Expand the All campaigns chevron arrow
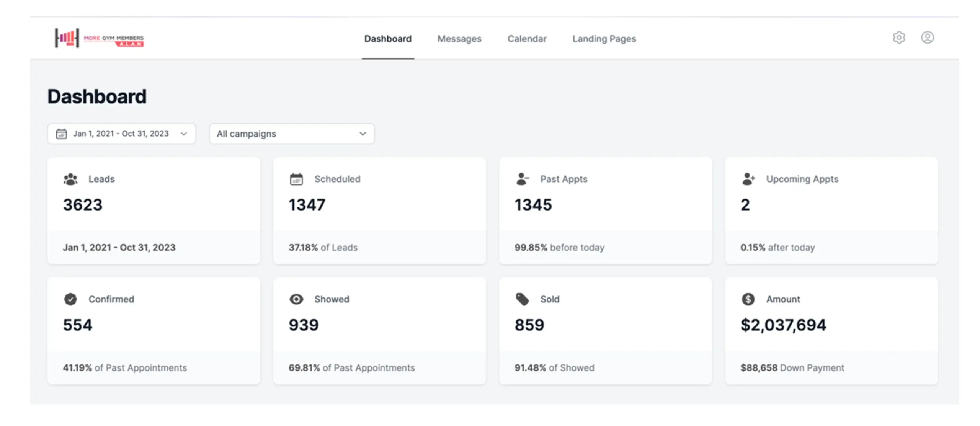The image size is (980, 426). (x=363, y=134)
